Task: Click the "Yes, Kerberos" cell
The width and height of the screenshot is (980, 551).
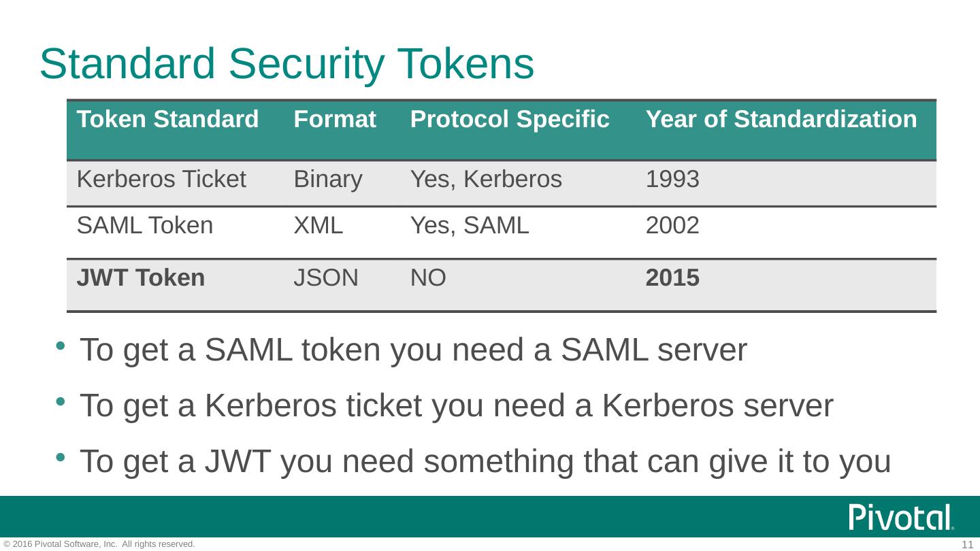Action: pyautogui.click(x=486, y=180)
